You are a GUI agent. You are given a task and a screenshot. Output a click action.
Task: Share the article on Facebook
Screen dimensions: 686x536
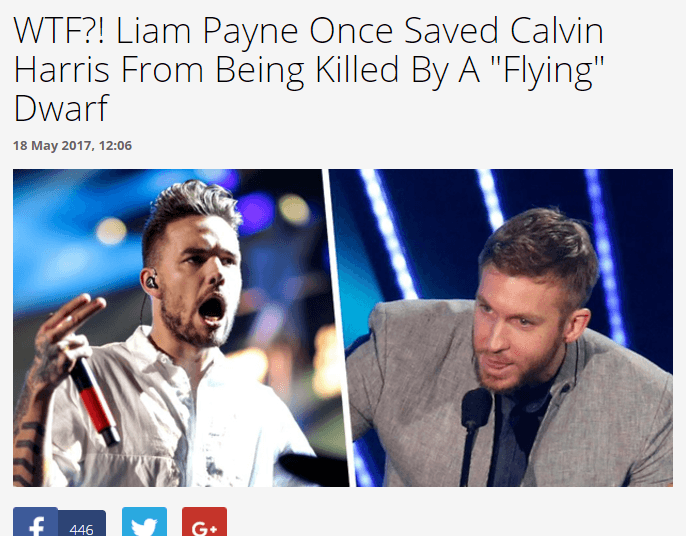click(35, 522)
